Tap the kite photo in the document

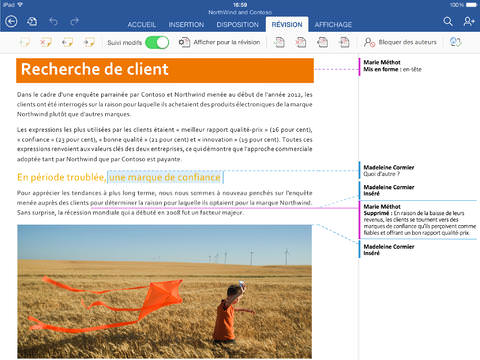click(165, 291)
